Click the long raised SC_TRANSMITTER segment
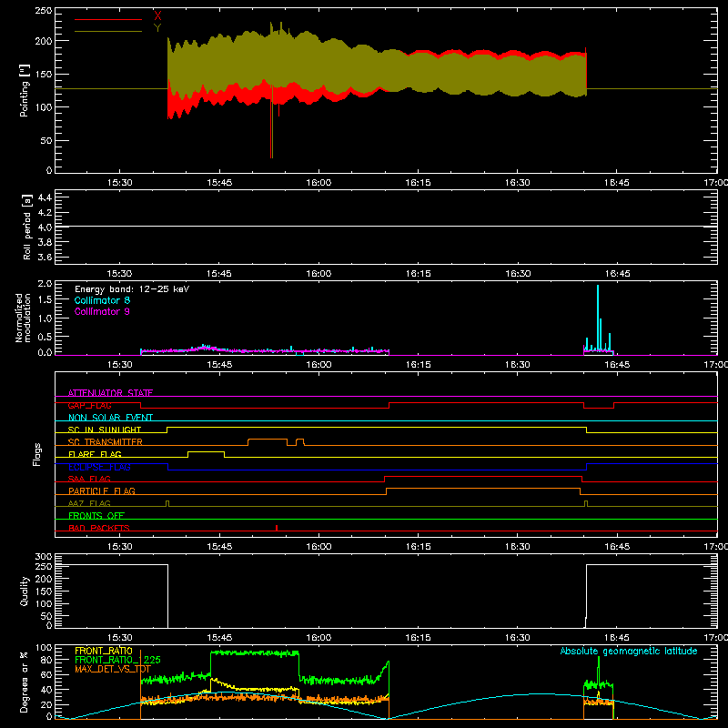728x728 pixels. click(268, 440)
